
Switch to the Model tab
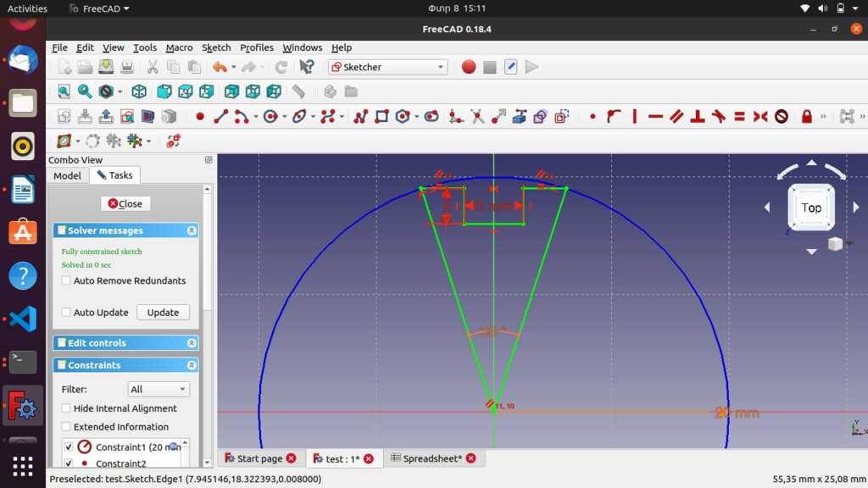pos(67,175)
